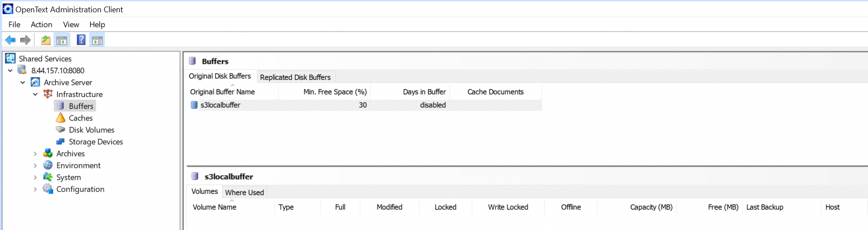Toggle the Show/Hide Action Pane icon
Screen dimensions: 868x230
pyautogui.click(x=97, y=40)
